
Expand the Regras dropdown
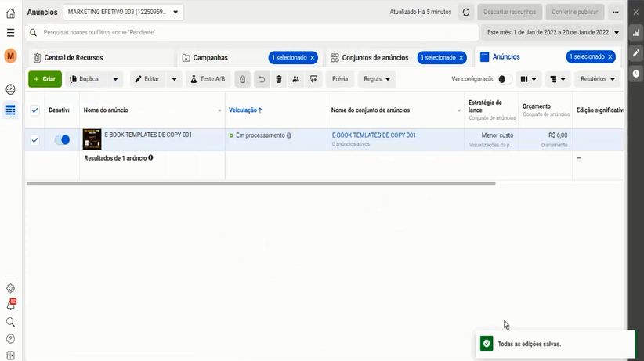click(x=377, y=79)
